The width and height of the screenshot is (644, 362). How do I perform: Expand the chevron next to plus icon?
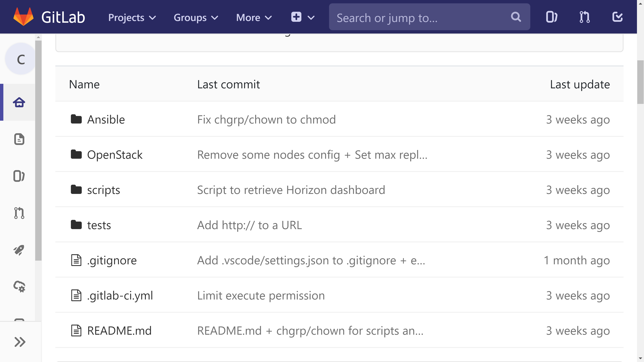[311, 18]
